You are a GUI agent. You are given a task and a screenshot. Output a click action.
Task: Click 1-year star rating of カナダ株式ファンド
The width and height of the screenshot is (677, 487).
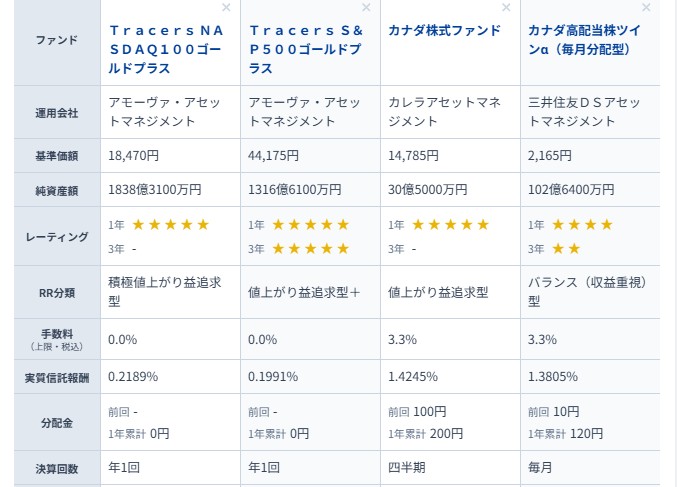tap(450, 225)
